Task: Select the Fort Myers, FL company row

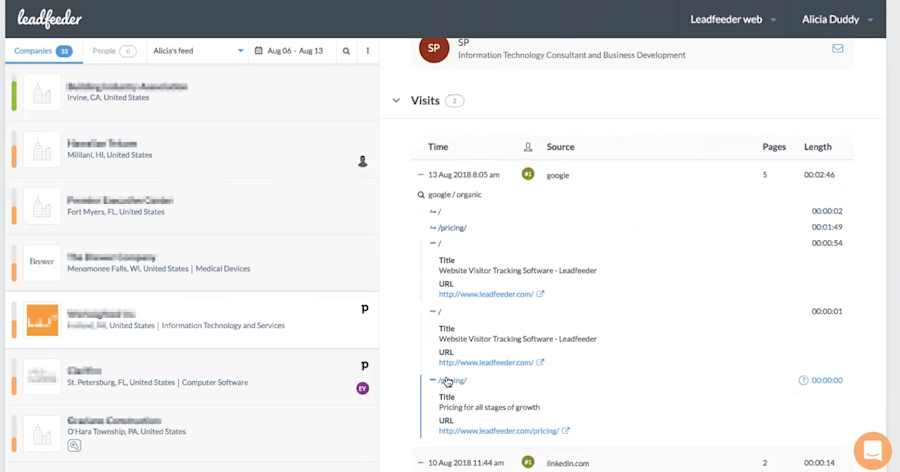Action: 192,206
